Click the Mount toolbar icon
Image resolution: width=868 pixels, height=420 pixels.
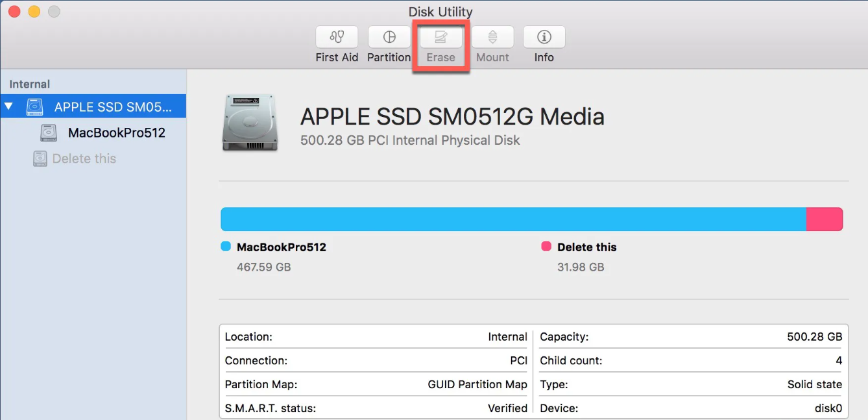point(492,37)
